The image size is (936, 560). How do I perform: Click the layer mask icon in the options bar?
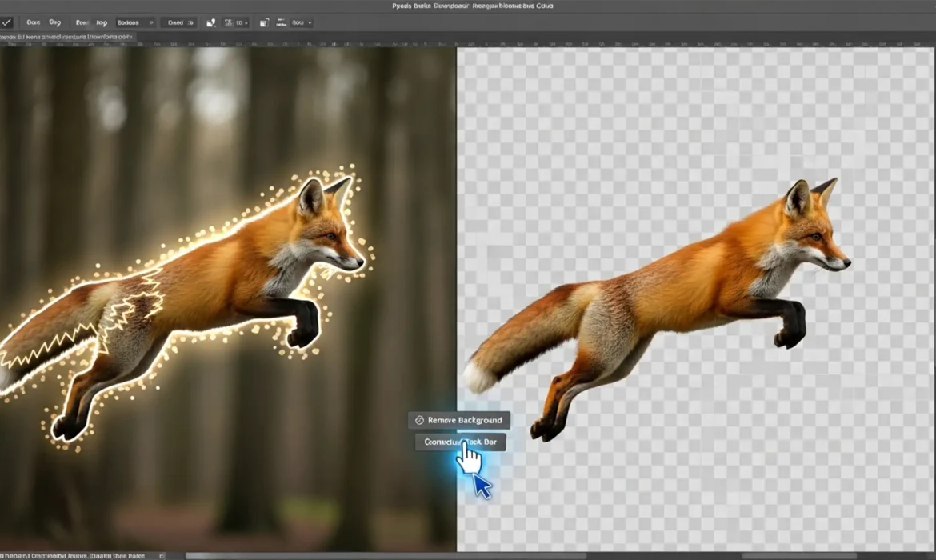pos(264,22)
